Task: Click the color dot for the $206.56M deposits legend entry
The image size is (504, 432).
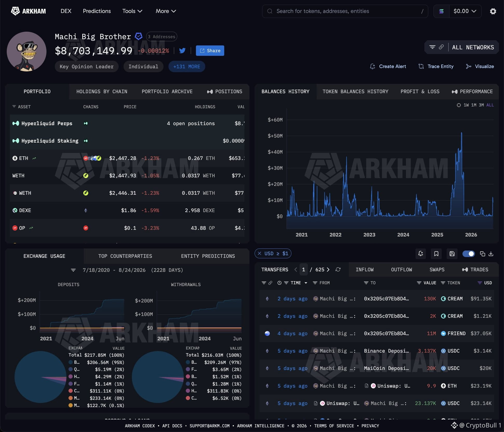Action: click(x=71, y=362)
